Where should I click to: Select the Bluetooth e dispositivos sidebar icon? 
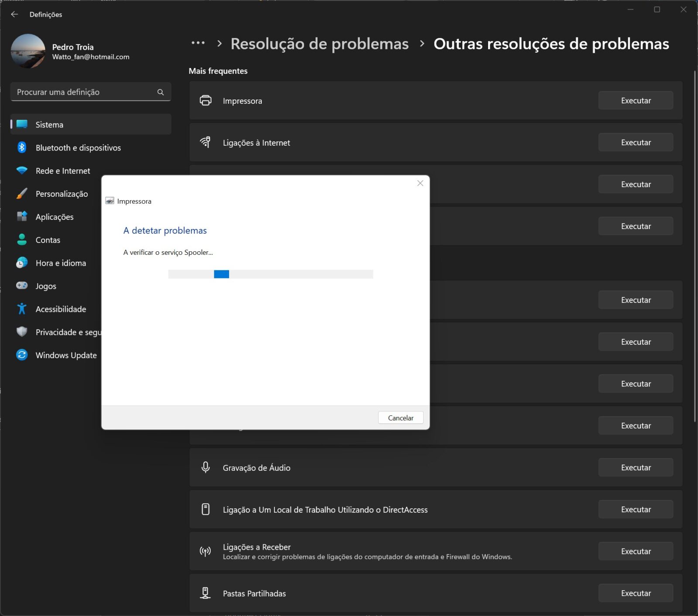click(x=22, y=147)
